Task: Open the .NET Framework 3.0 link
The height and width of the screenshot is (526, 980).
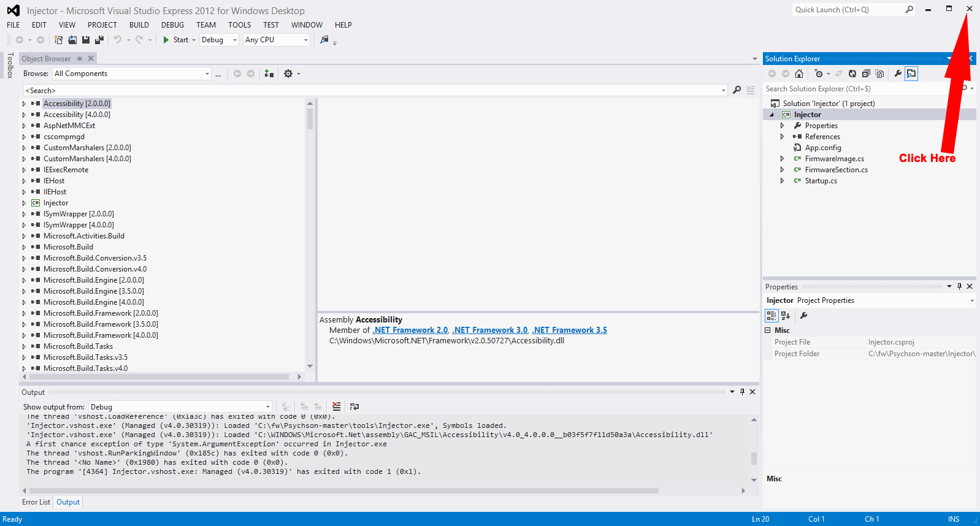Action: tap(490, 330)
